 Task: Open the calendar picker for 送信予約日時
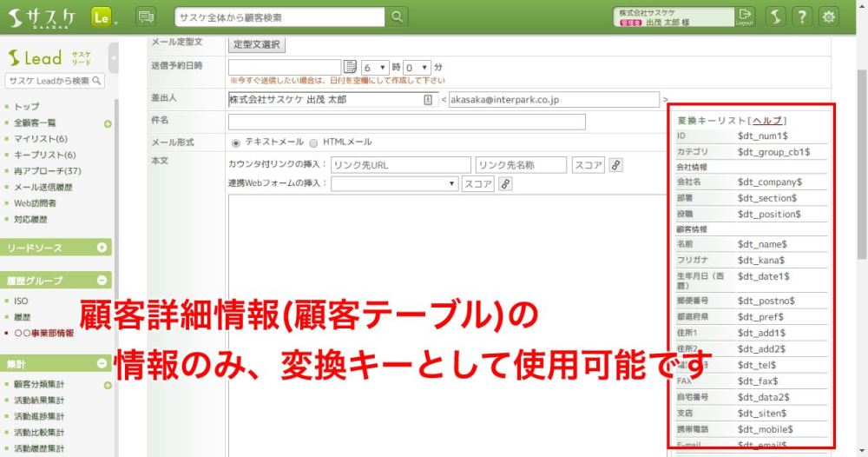[351, 67]
